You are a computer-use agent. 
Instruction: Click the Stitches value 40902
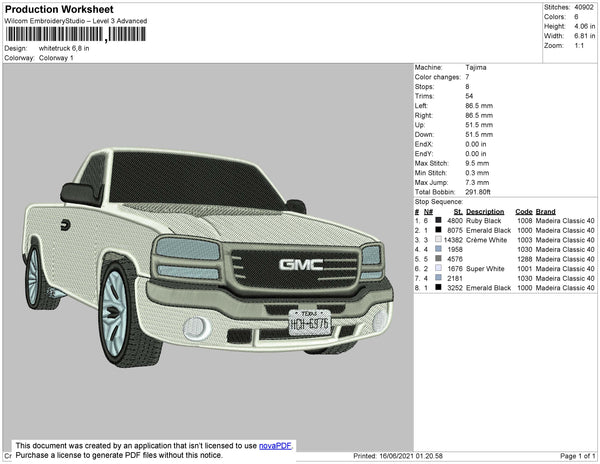[x=584, y=7]
